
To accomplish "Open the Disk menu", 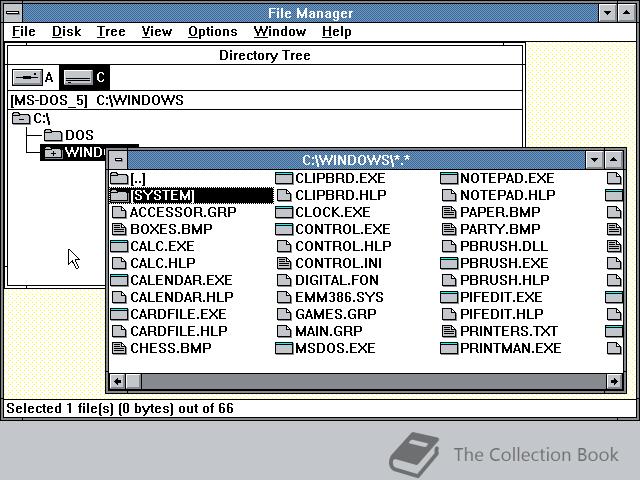I will click(x=67, y=31).
